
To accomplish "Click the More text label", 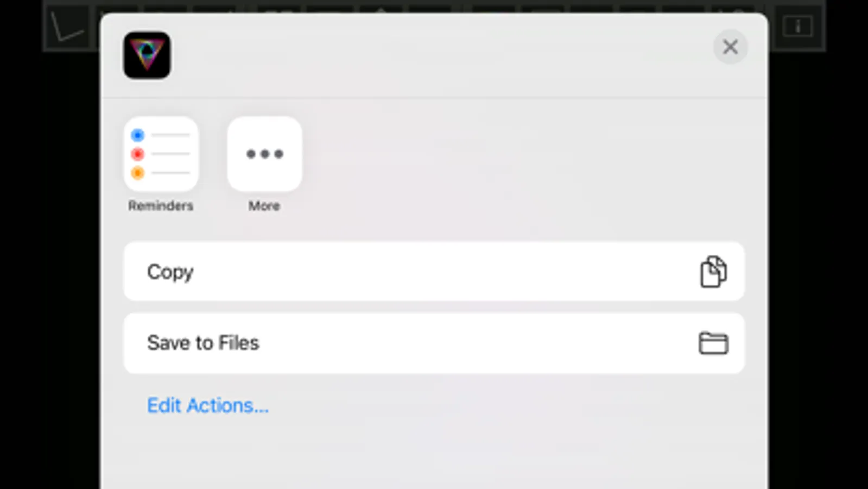I will 264,205.
